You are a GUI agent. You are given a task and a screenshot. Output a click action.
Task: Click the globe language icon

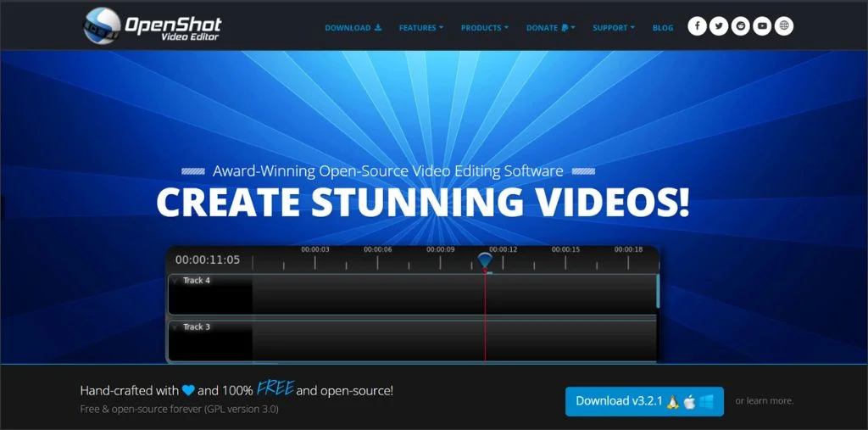(x=784, y=26)
